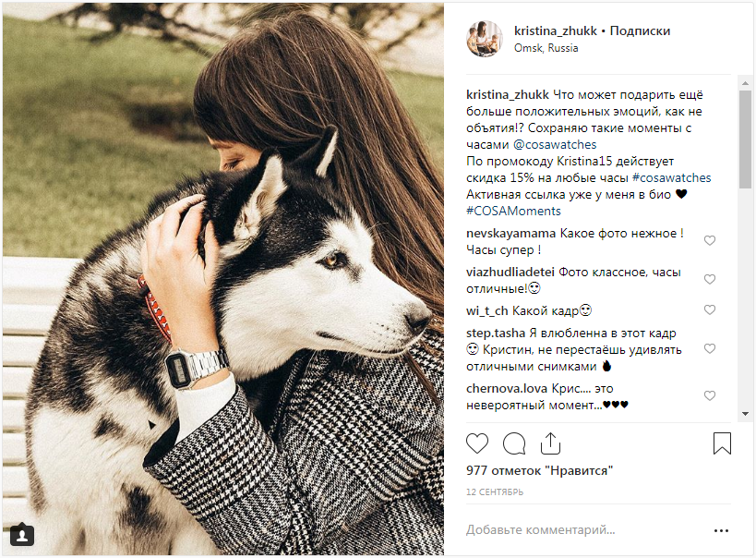
Task: Like wi_t_ch's comment heart
Action: pyautogui.click(x=710, y=309)
